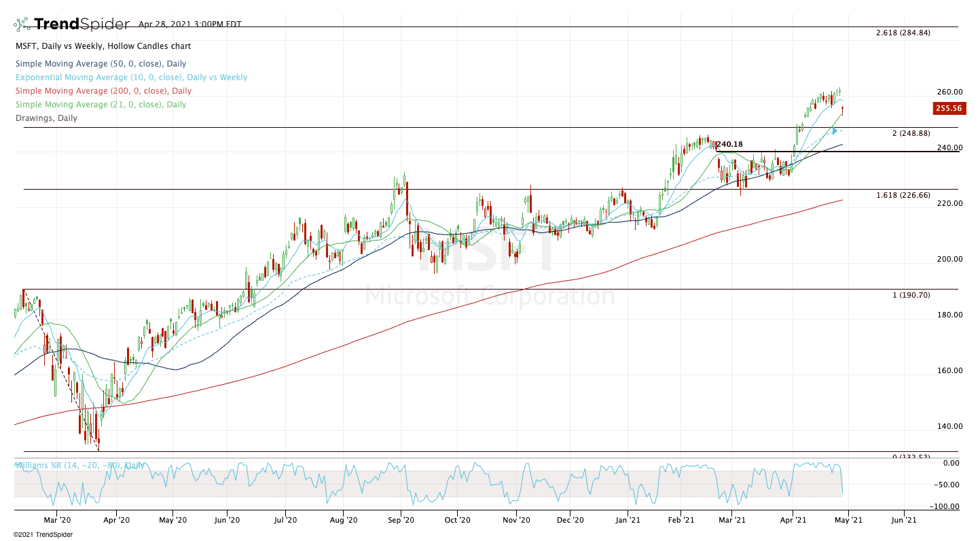Click the Sep '20 date axis label

pos(401,520)
